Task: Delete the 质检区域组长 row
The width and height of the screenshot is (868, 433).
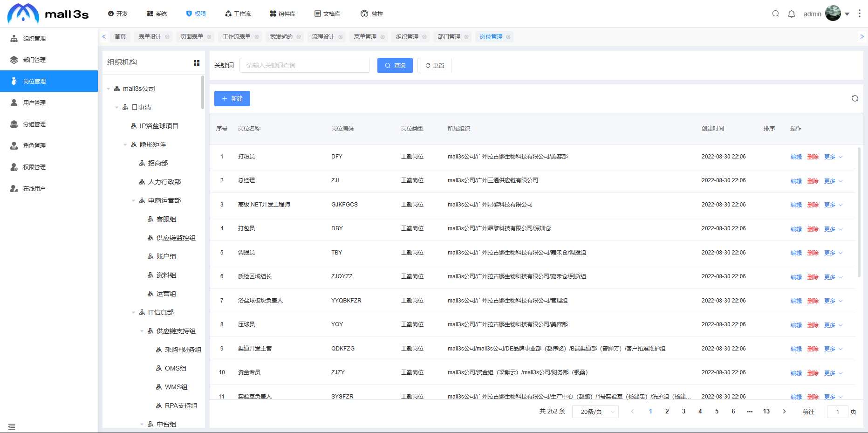Action: click(x=813, y=277)
